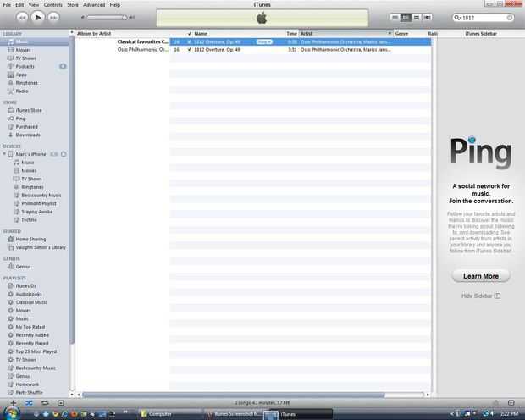Open the File menu

click(x=7, y=5)
